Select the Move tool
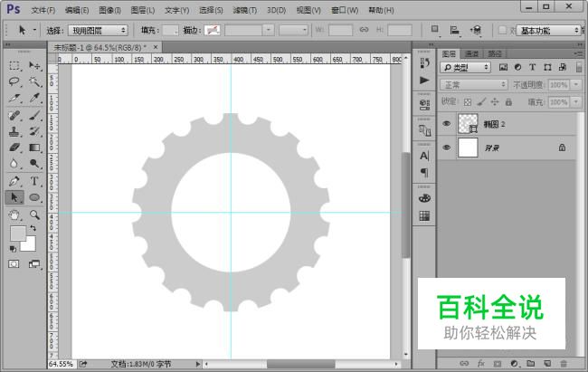Viewport: 588px width, 372px height. click(34, 66)
